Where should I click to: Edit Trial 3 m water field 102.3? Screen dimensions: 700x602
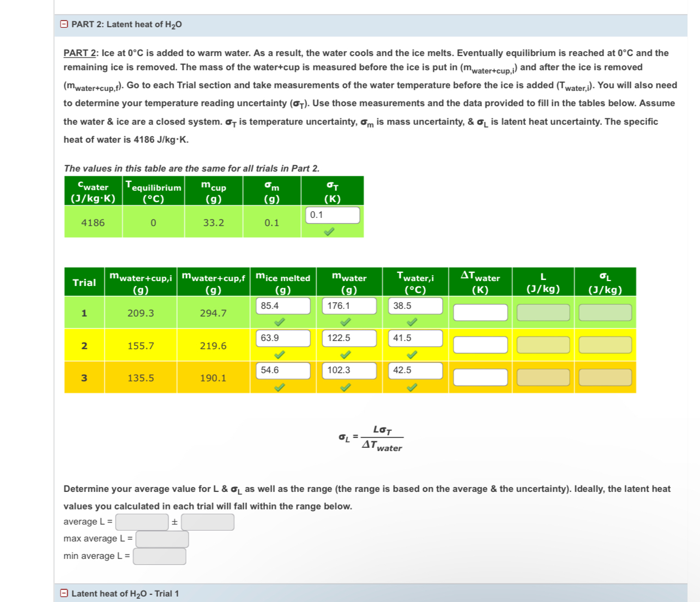click(x=349, y=370)
